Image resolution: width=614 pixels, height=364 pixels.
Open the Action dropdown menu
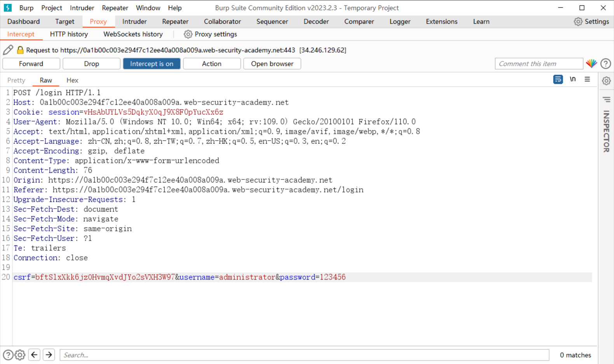(x=211, y=64)
